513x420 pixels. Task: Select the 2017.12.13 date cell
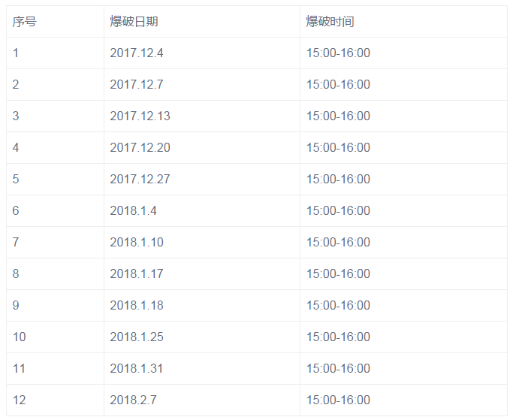tap(202, 116)
